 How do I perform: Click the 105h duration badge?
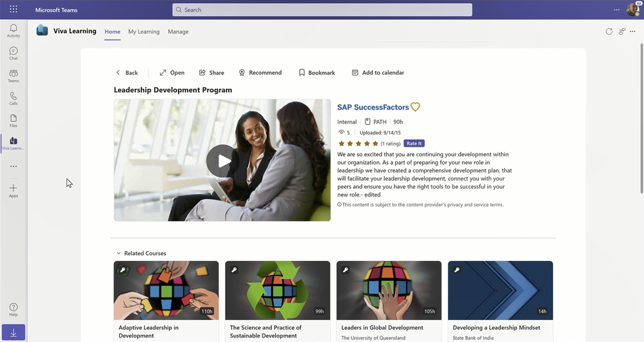click(429, 311)
